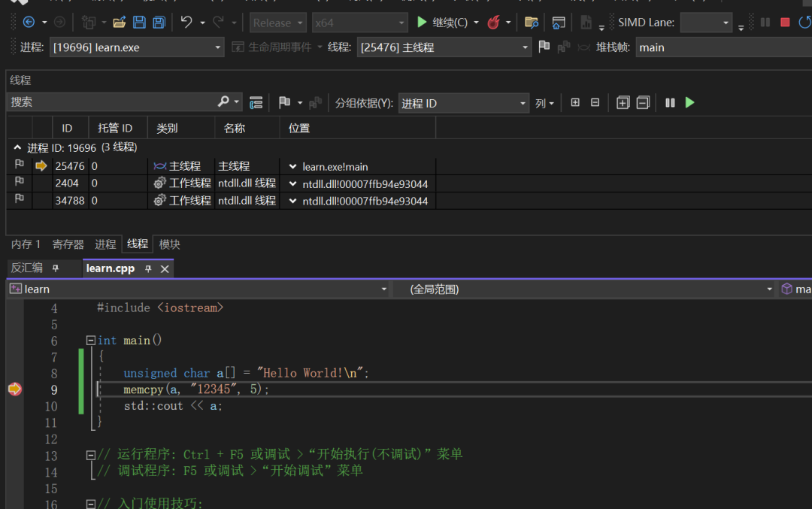812x509 pixels.
Task: Toggle flag on thread 34788 row
Action: pyautogui.click(x=20, y=200)
